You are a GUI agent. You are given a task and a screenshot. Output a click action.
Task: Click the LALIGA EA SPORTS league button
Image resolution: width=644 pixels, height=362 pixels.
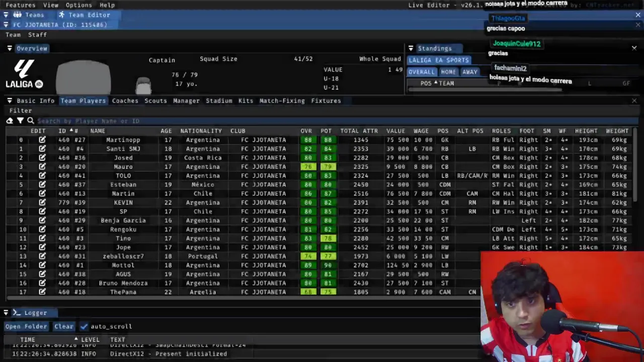pyautogui.click(x=439, y=60)
